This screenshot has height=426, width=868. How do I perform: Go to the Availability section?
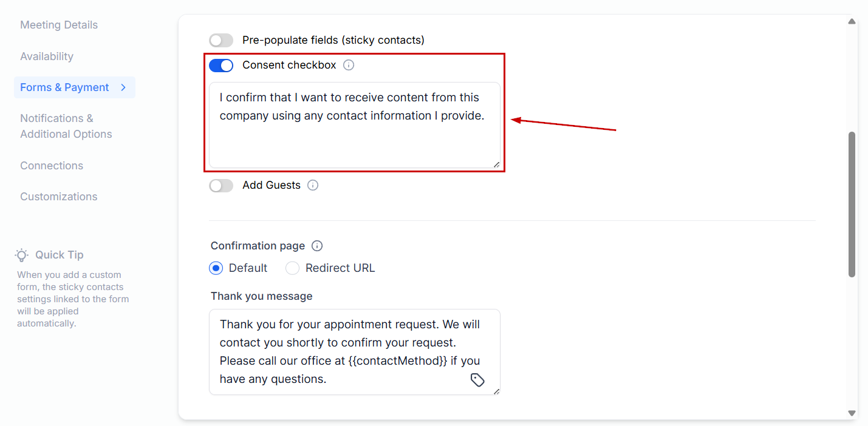pyautogui.click(x=47, y=56)
